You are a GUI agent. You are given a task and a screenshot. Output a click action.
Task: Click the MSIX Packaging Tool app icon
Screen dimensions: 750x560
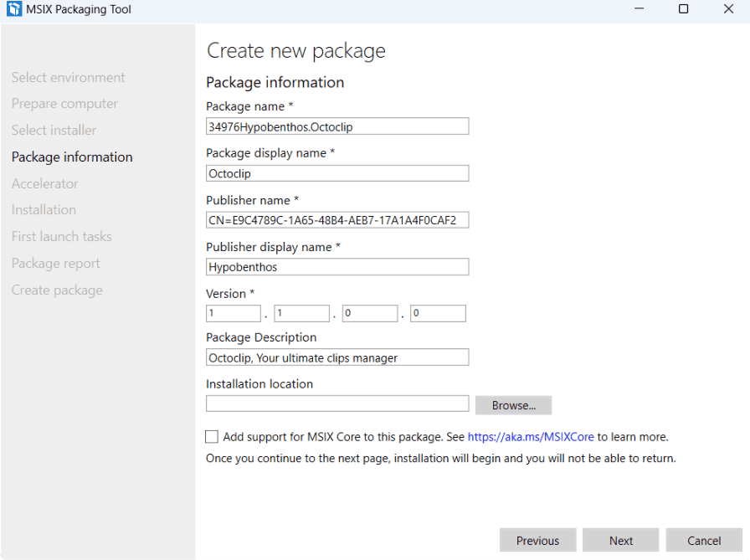pyautogui.click(x=14, y=9)
